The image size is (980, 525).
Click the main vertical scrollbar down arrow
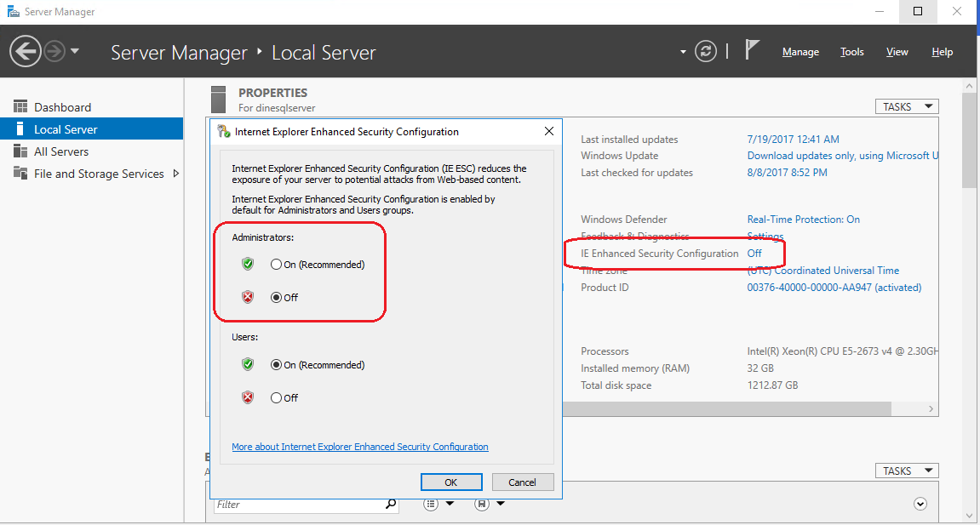(x=970, y=516)
